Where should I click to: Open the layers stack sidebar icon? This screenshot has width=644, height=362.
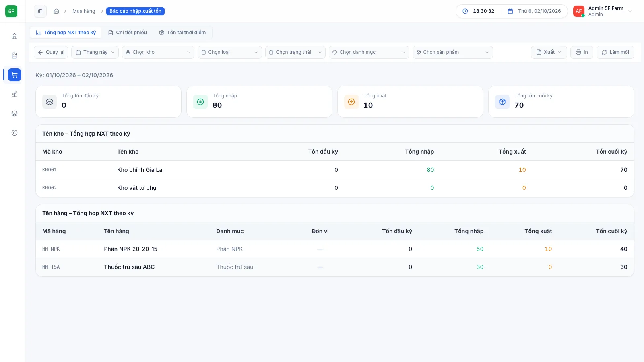pos(14,113)
